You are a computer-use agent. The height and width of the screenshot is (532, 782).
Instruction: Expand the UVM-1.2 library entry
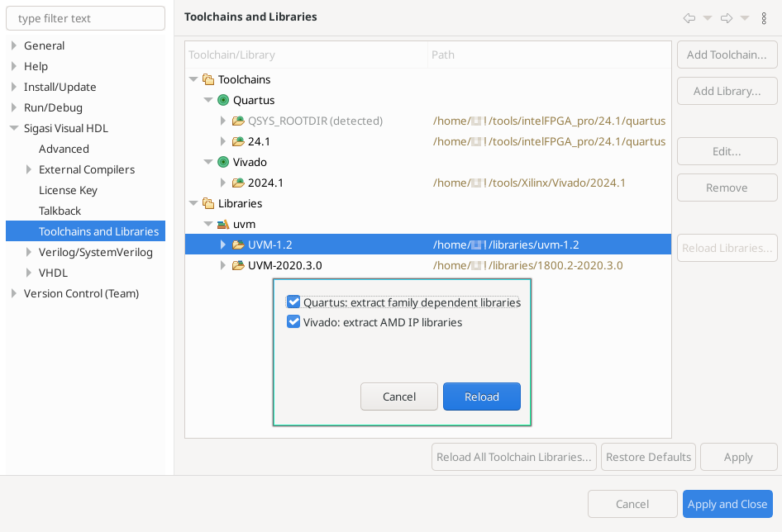point(223,245)
